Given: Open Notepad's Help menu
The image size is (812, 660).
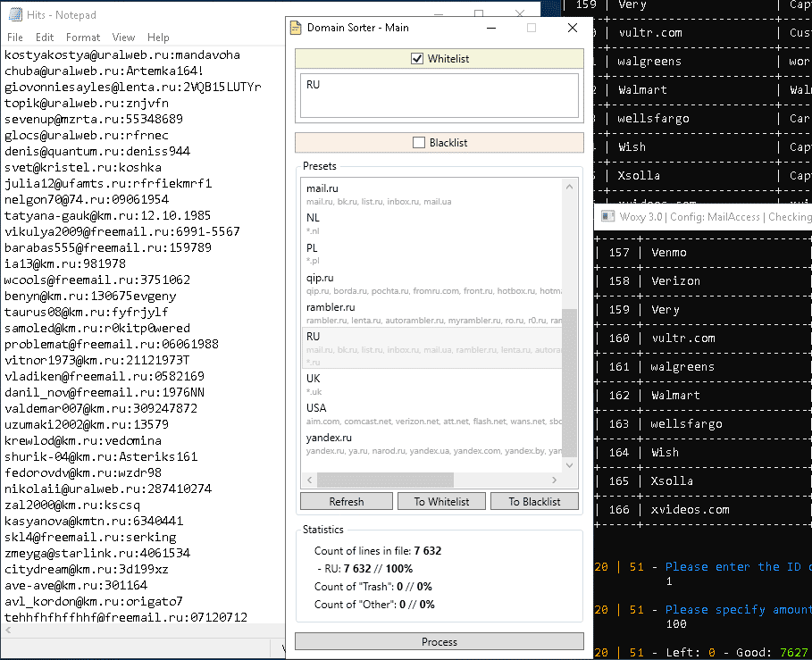Looking at the screenshot, I should (158, 38).
